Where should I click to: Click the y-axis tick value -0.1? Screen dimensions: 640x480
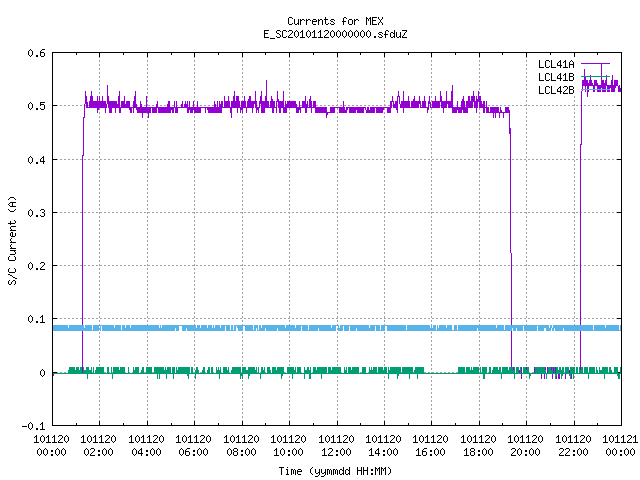click(x=33, y=426)
